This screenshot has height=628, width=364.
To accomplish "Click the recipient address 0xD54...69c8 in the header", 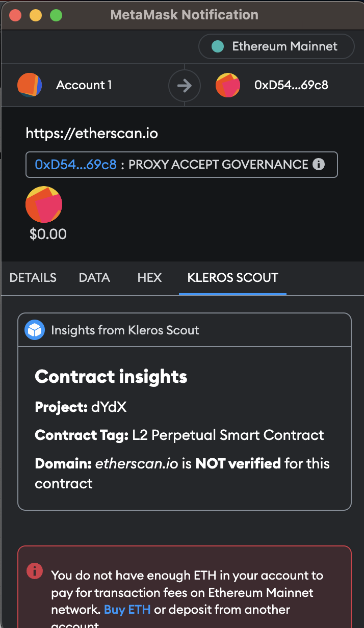I will 291,85.
